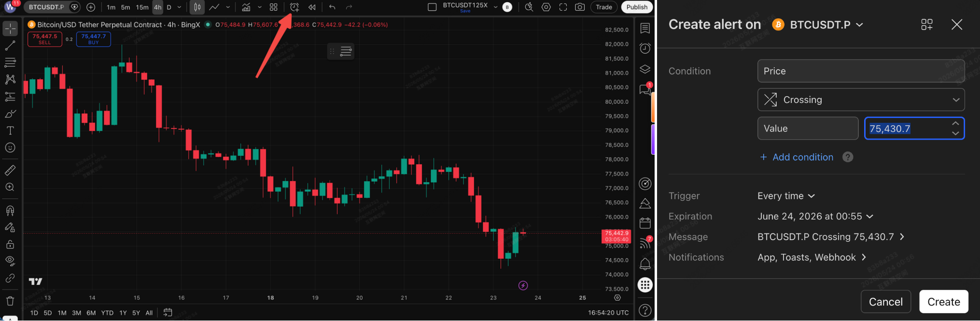Open the alert Message settings
Viewport: 980px width, 321px height.
click(x=830, y=237)
